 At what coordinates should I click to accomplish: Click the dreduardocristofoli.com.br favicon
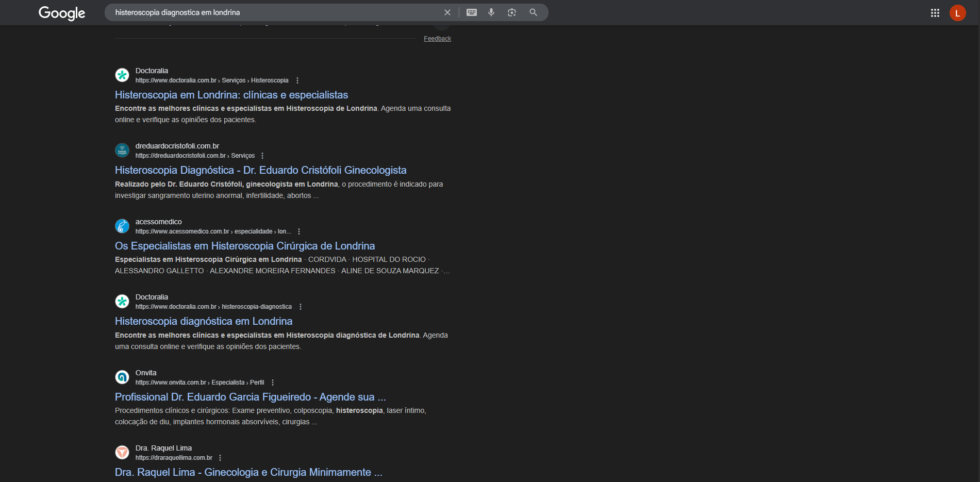[122, 150]
